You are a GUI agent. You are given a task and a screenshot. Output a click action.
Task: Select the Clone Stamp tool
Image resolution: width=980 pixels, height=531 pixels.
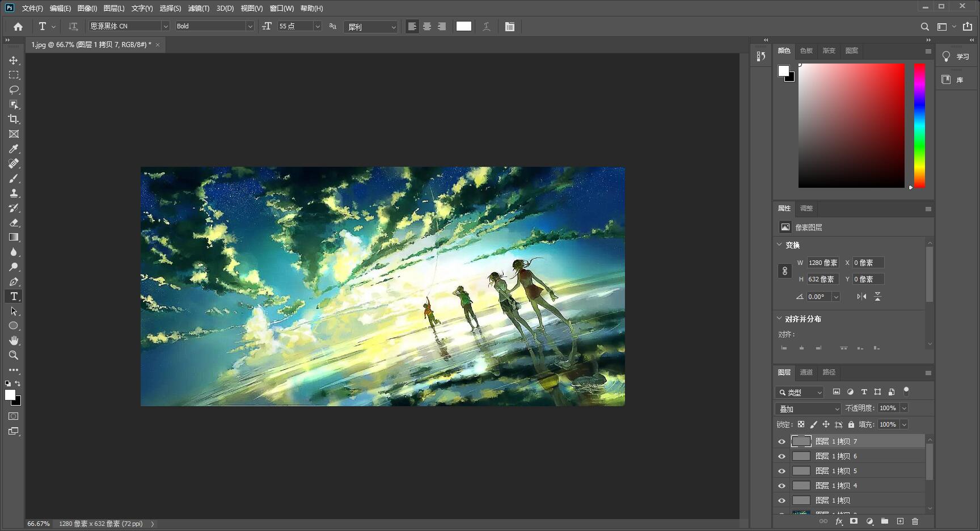point(14,193)
